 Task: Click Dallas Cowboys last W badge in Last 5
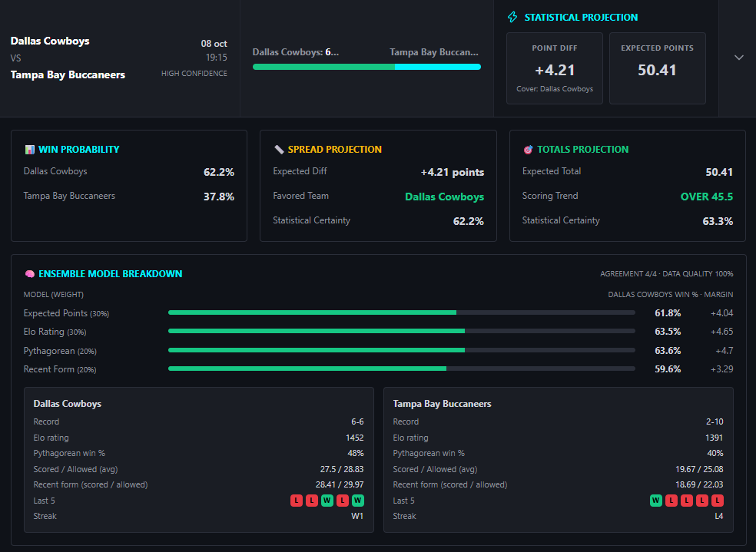click(358, 501)
